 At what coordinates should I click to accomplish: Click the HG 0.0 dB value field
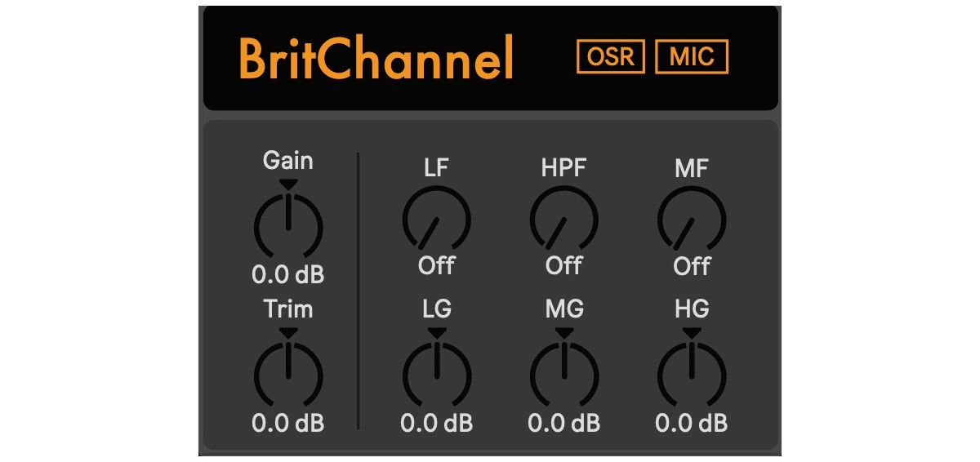pyautogui.click(x=692, y=424)
